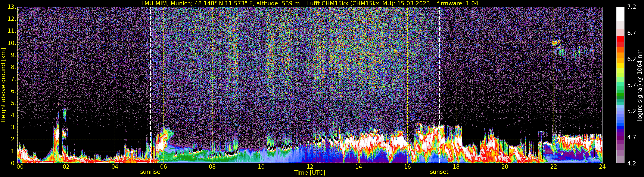Click the white band at the colorbar top

coord(620,14)
